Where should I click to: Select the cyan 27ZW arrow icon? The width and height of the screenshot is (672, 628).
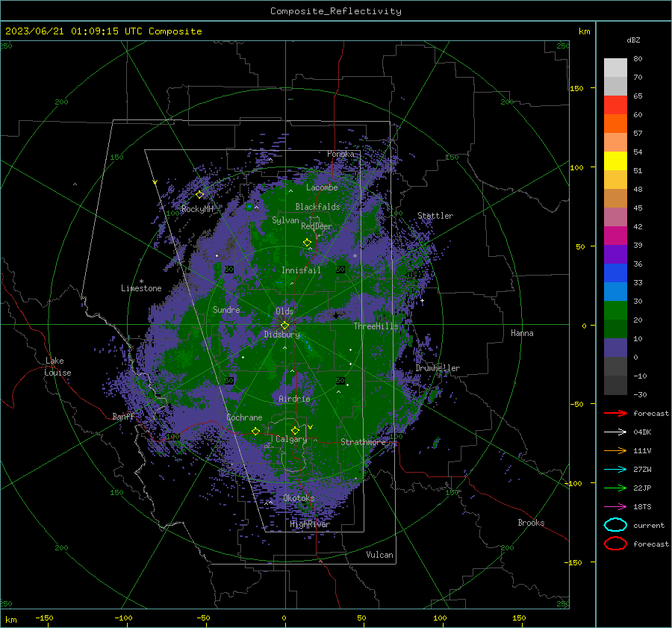(615, 470)
